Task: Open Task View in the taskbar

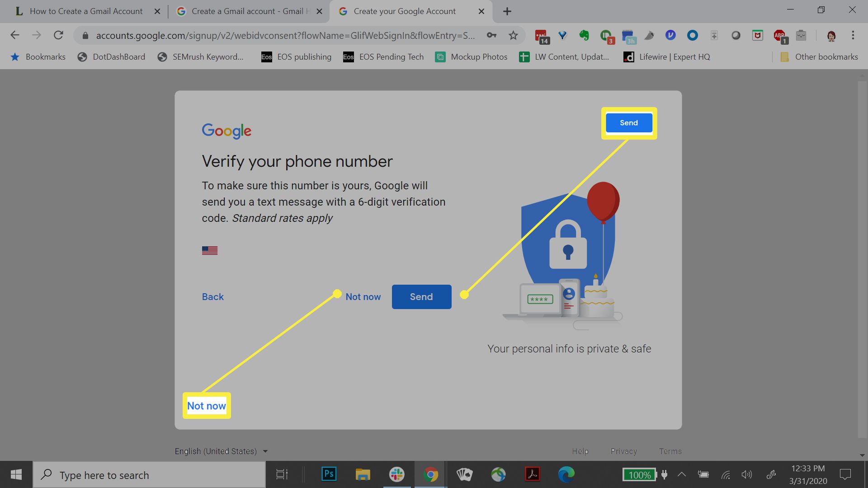Action: click(x=282, y=474)
